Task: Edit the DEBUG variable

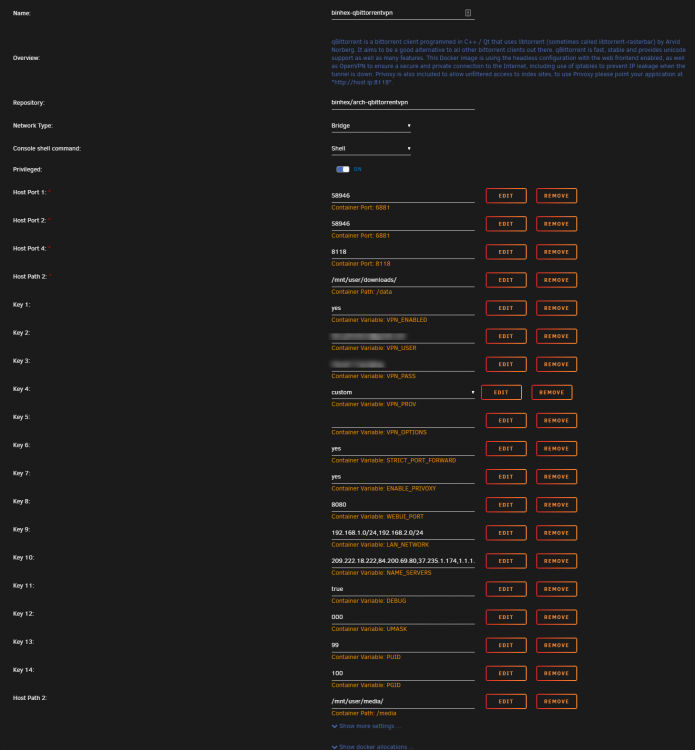Action: click(x=506, y=589)
